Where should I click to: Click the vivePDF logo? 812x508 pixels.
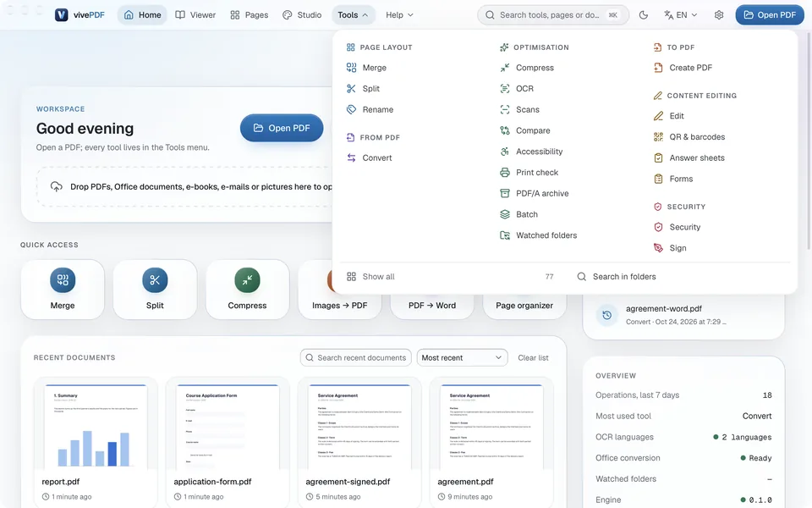(x=80, y=15)
